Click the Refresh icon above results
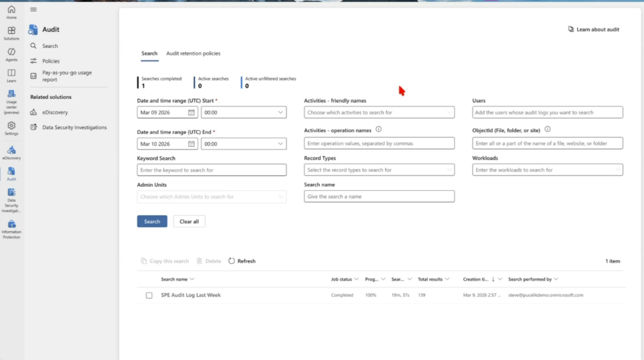The image size is (644, 360). click(231, 261)
